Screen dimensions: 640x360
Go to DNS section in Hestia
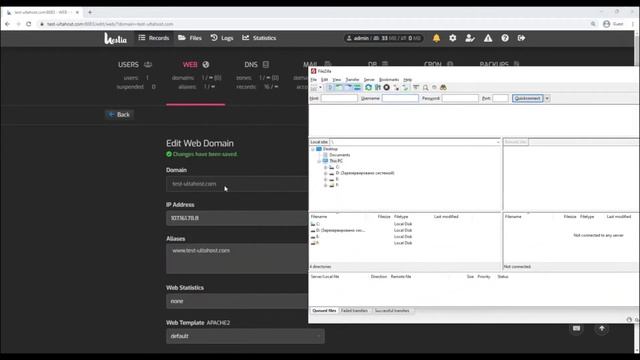(256, 64)
